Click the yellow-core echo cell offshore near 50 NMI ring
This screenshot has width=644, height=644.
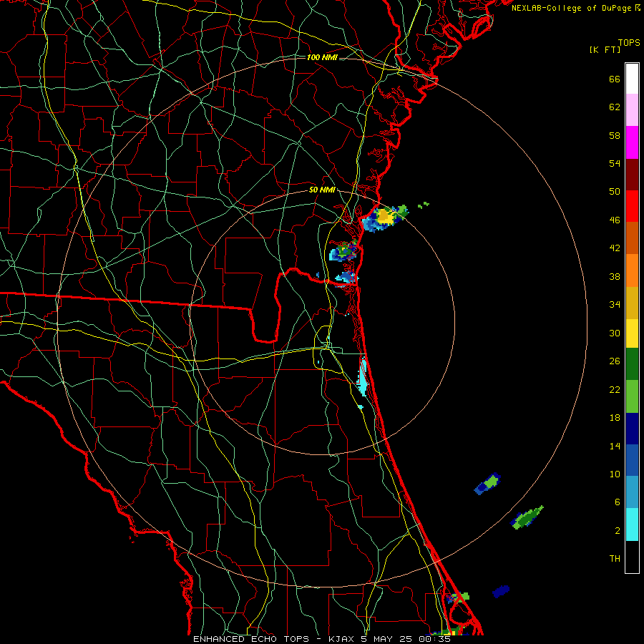tap(385, 218)
